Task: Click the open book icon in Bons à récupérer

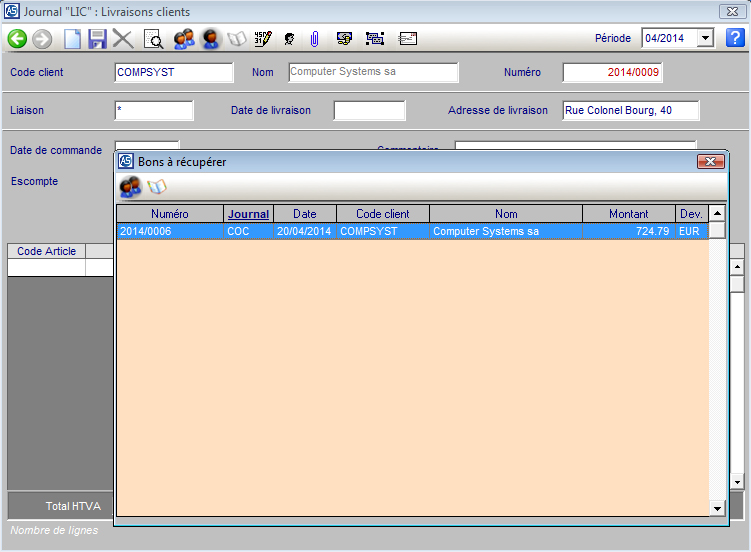Action: 157,187
